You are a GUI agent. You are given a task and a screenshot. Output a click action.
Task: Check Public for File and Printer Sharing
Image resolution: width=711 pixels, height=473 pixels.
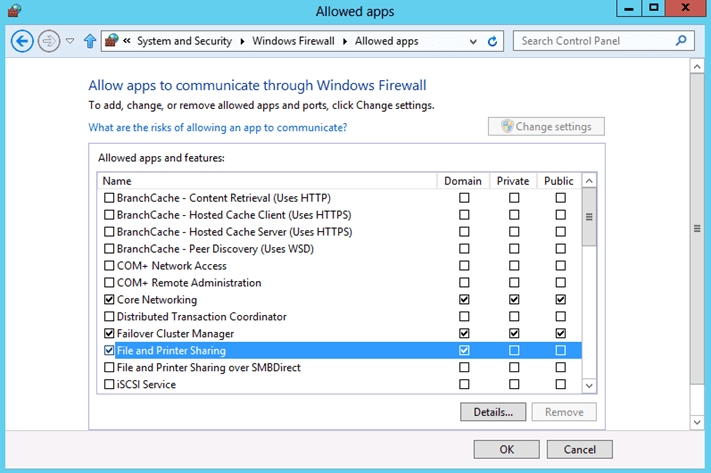click(560, 350)
